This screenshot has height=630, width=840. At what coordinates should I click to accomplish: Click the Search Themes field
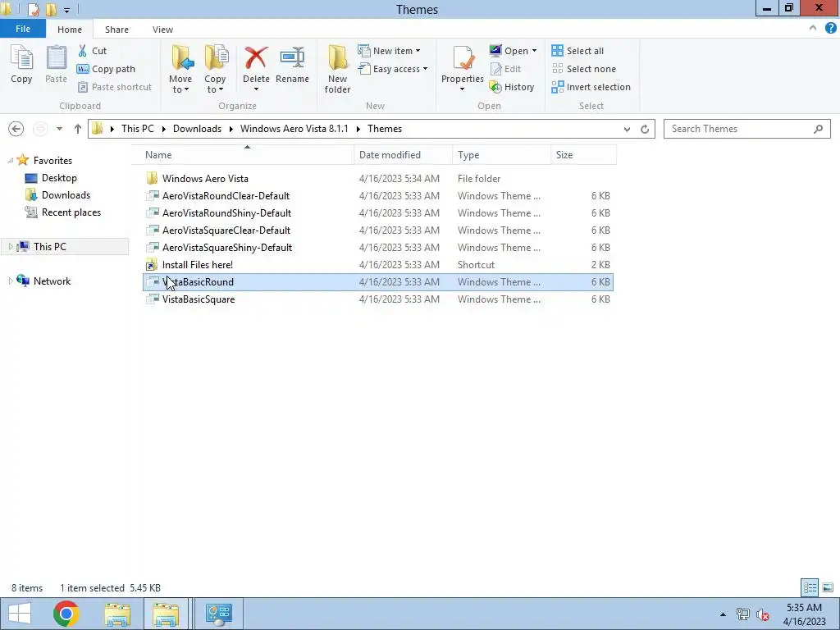[x=746, y=129]
